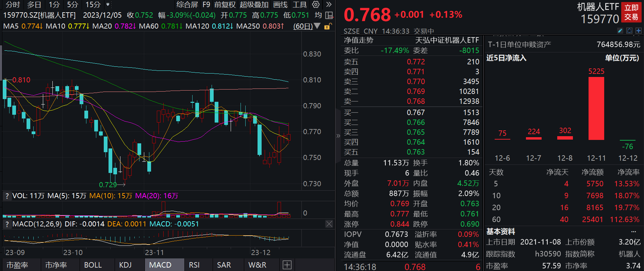Add an indicator with plus box icon
This screenshot has height=271, width=644.
287,265
